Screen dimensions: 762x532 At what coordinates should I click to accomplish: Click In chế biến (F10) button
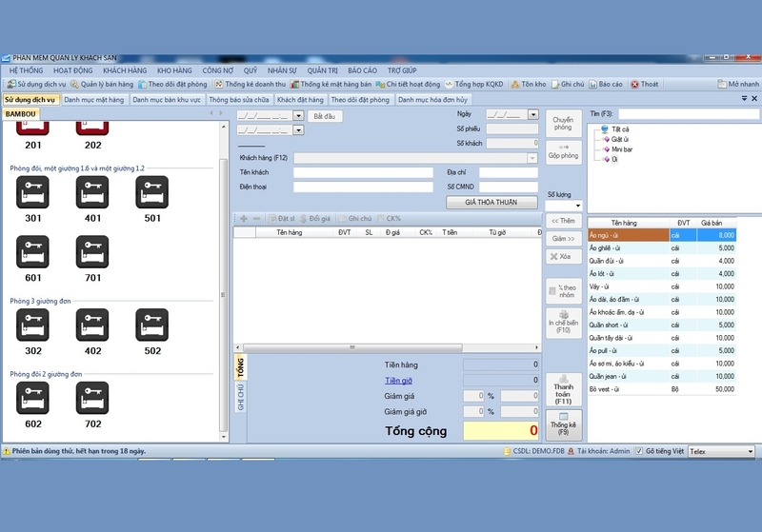click(x=563, y=323)
